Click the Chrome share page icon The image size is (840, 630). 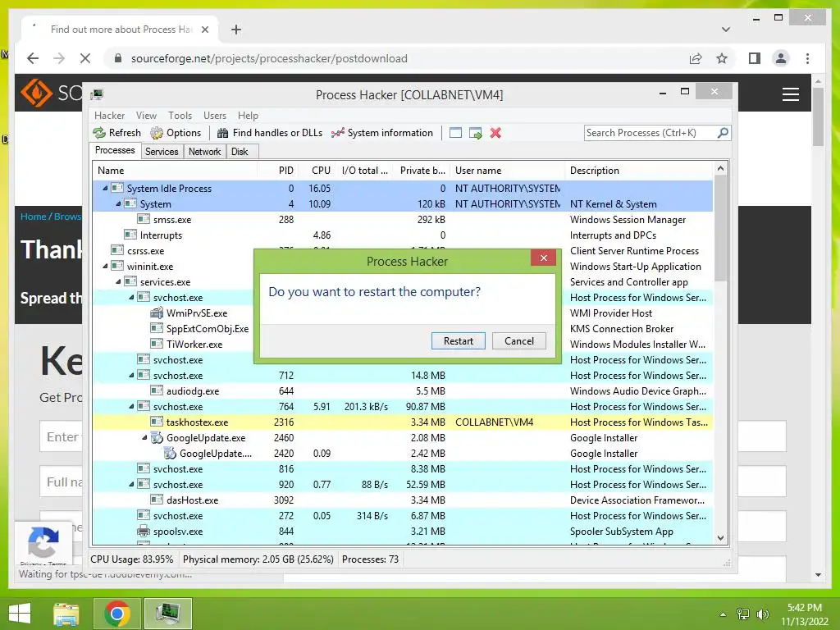[696, 58]
